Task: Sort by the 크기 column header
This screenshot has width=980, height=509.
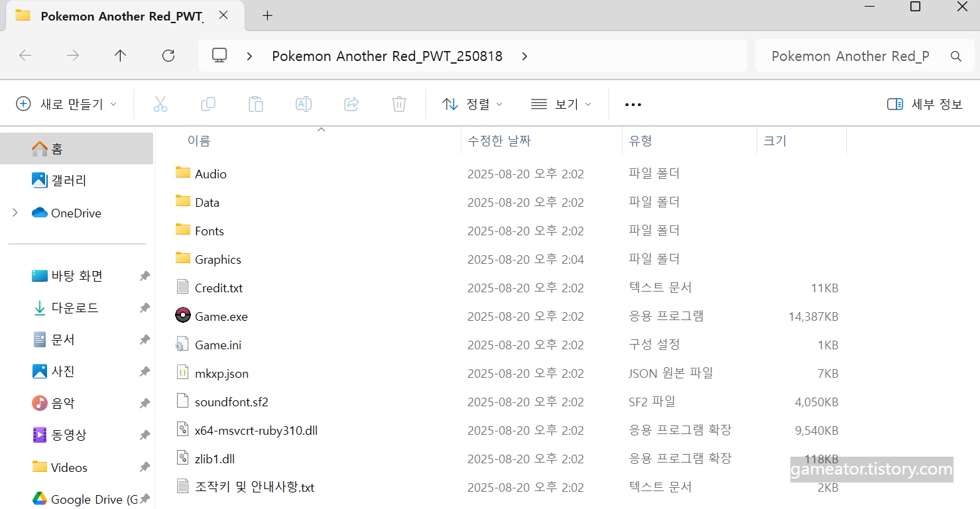Action: pos(774,141)
